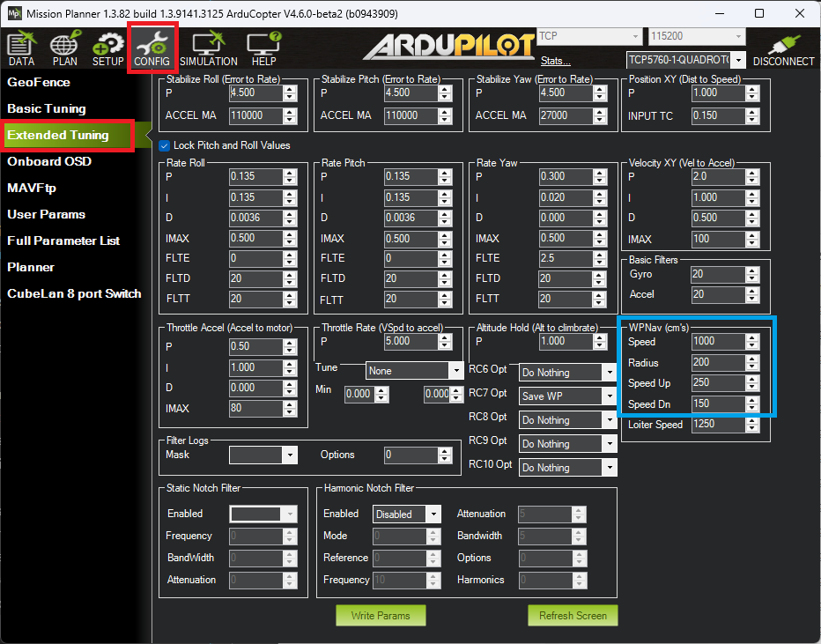Click the Refresh Screen button
The width and height of the screenshot is (821, 644).
pyautogui.click(x=573, y=615)
